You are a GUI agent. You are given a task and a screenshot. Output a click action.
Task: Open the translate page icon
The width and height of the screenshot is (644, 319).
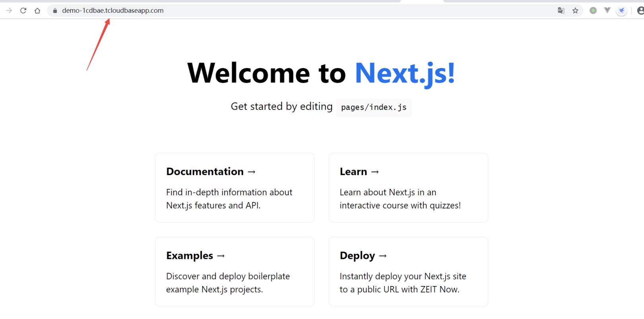coord(561,10)
